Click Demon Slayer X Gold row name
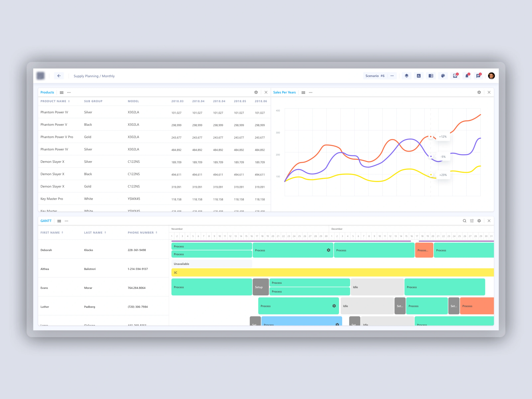 [x=52, y=186]
